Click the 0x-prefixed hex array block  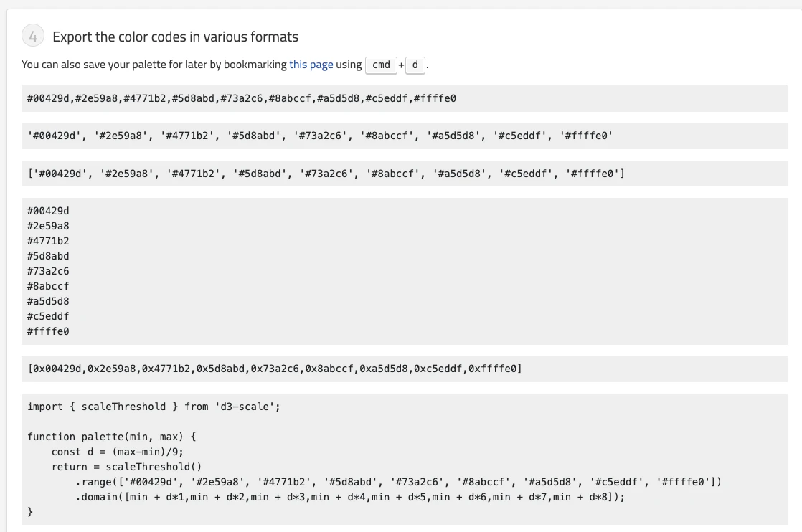pyautogui.click(x=404, y=369)
